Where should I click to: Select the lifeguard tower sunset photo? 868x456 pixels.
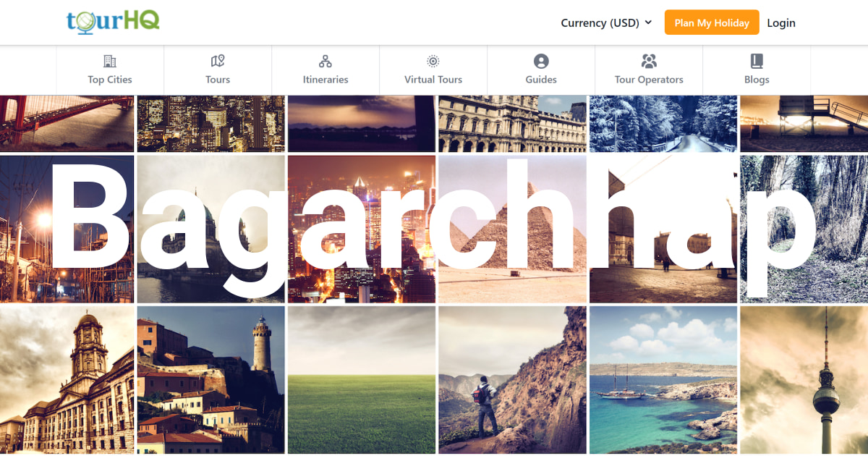pyautogui.click(x=804, y=123)
